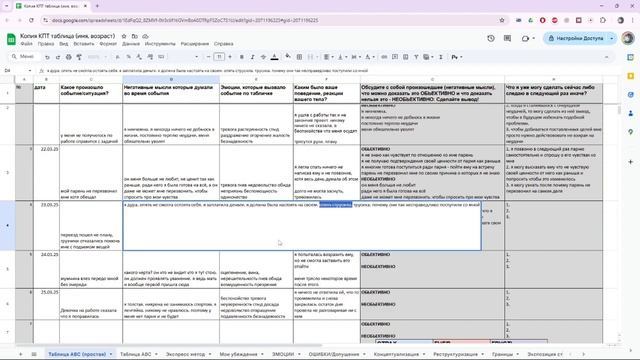Open the Файл menu
640x360 pixels.
coord(27,44)
